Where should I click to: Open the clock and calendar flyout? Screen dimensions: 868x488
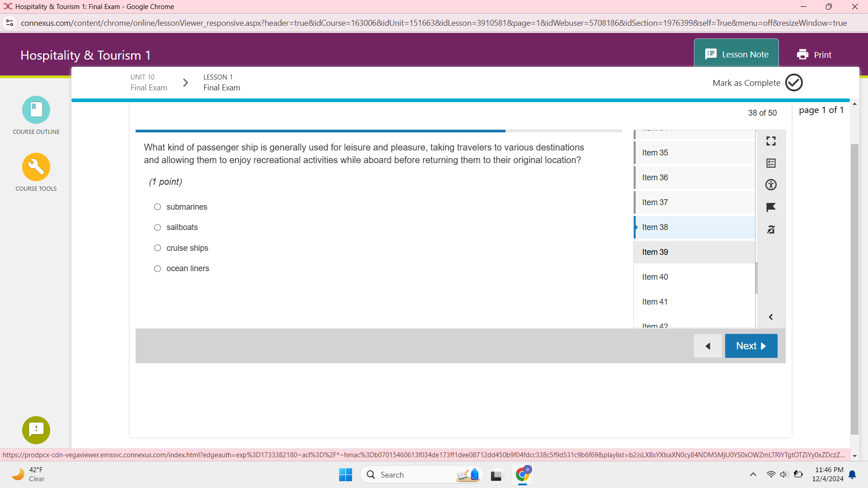(x=828, y=474)
